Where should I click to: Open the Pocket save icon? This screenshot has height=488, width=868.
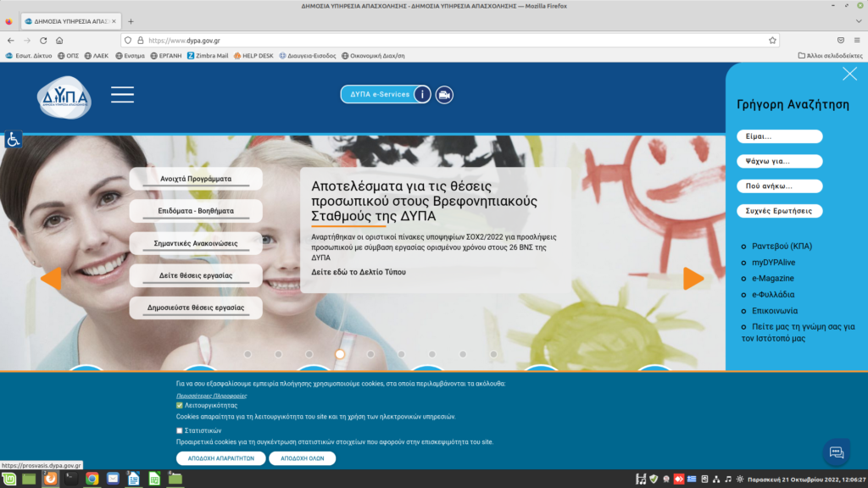pyautogui.click(x=841, y=41)
